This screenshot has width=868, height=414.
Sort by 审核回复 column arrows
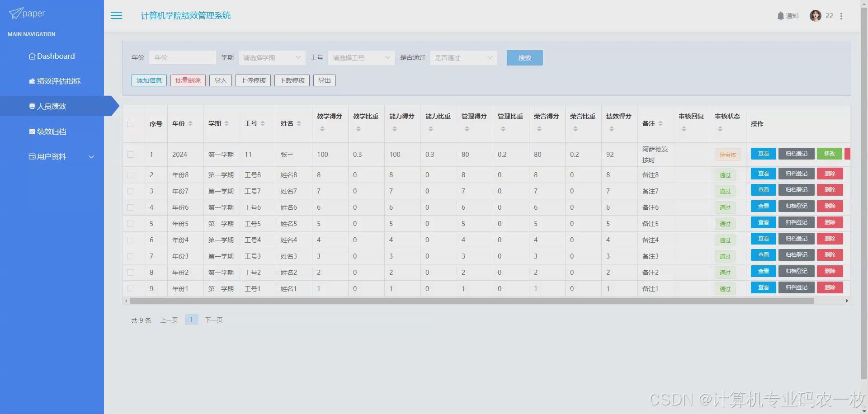tap(684, 129)
